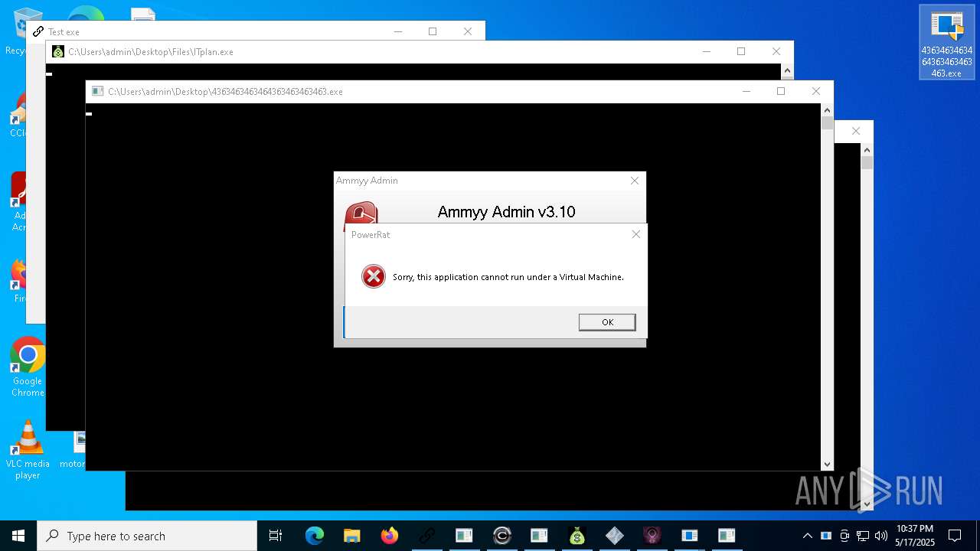Click the Test exe window title text
The image size is (980, 551).
pyautogui.click(x=64, y=32)
